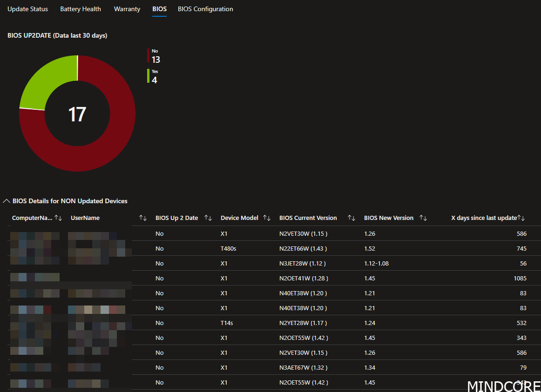Click BIOS UP2DATE chart title

[x=57, y=35]
